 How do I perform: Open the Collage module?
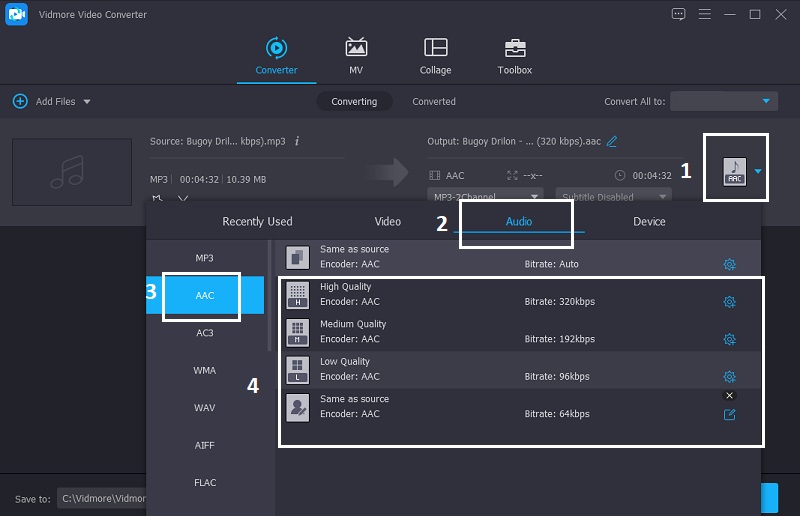point(435,56)
